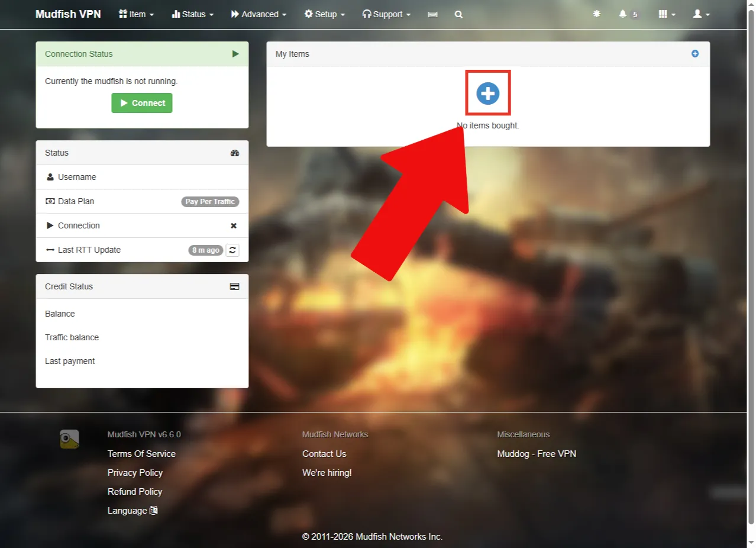
Task: Refresh the Last RTT Update
Action: [232, 250]
